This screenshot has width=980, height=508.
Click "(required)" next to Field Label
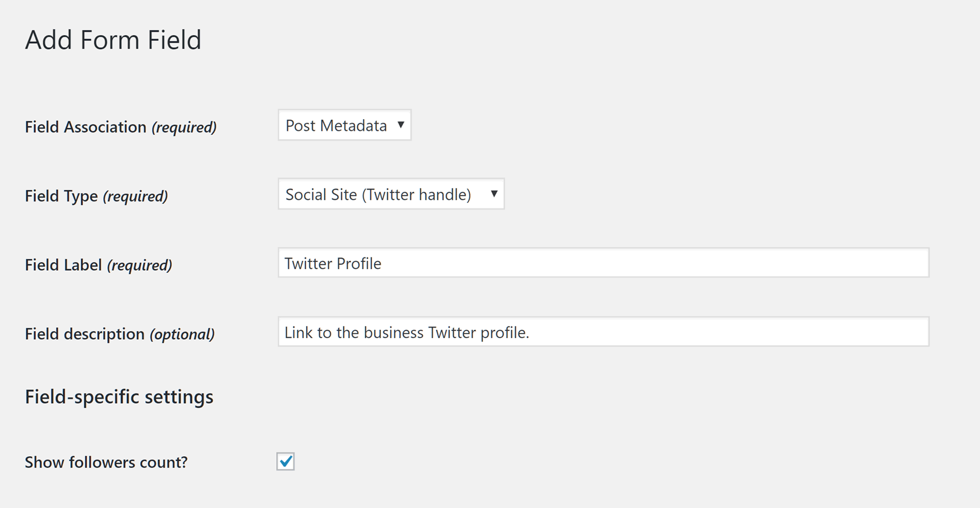coord(140,266)
